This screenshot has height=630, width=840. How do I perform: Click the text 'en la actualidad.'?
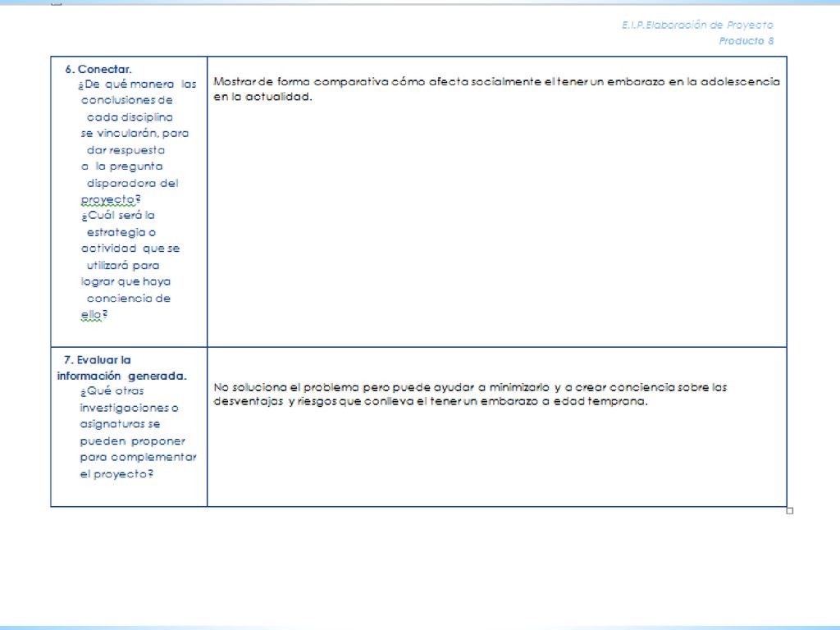262,97
